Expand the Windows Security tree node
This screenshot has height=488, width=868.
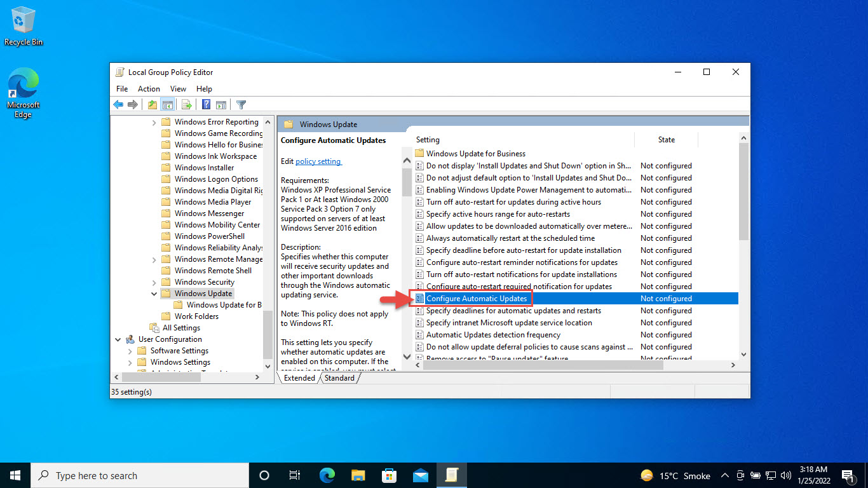154,282
